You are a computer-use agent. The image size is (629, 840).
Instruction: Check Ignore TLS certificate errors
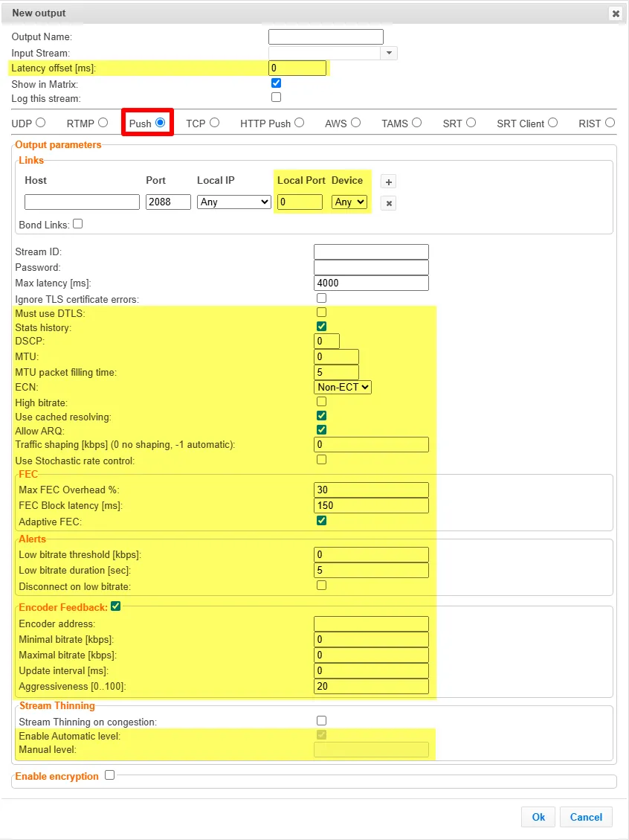[x=321, y=298]
